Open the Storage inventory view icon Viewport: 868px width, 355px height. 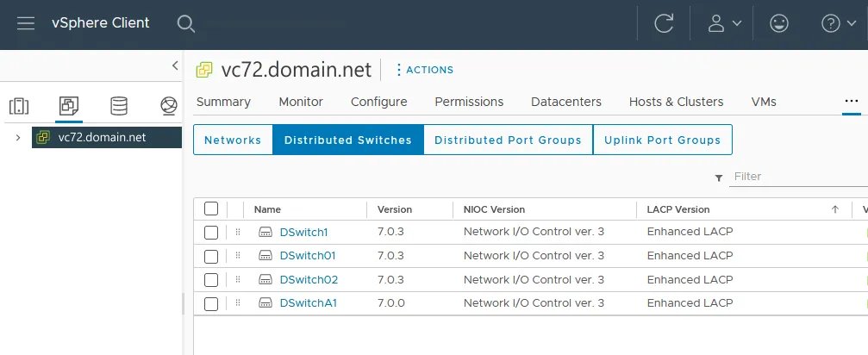(x=119, y=106)
